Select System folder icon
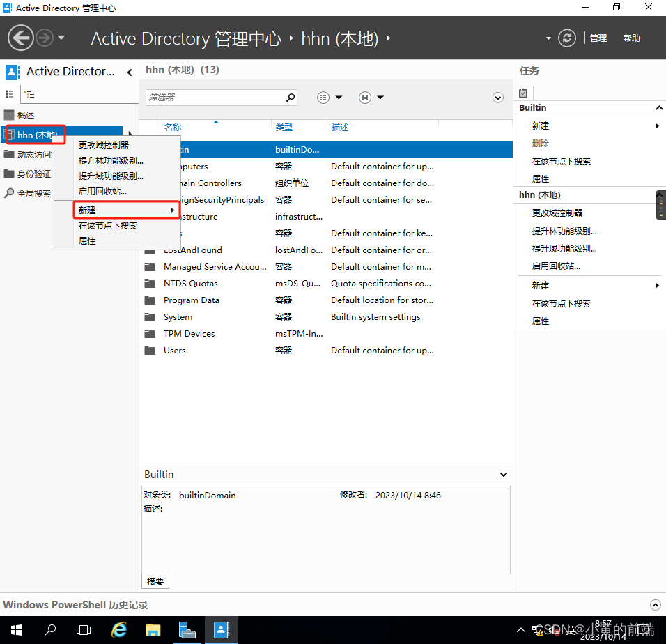Viewport: 666px width, 644px height. 150,317
